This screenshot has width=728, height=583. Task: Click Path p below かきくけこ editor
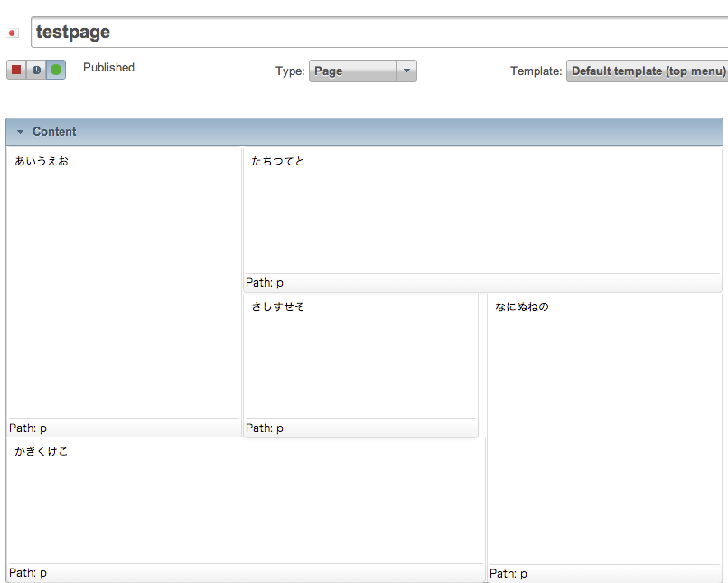28,573
